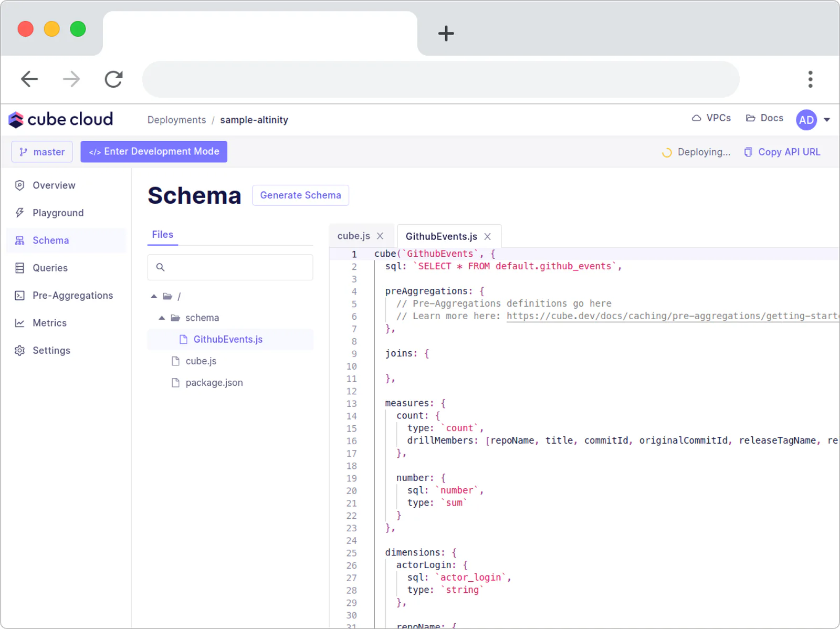Click the file icon beside cube.js in the tree

175,361
